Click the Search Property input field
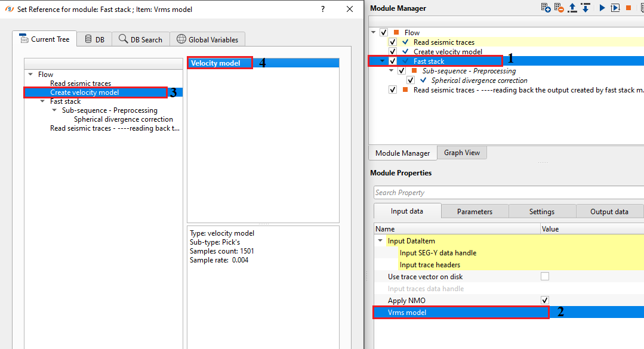644x349 pixels. (x=509, y=193)
